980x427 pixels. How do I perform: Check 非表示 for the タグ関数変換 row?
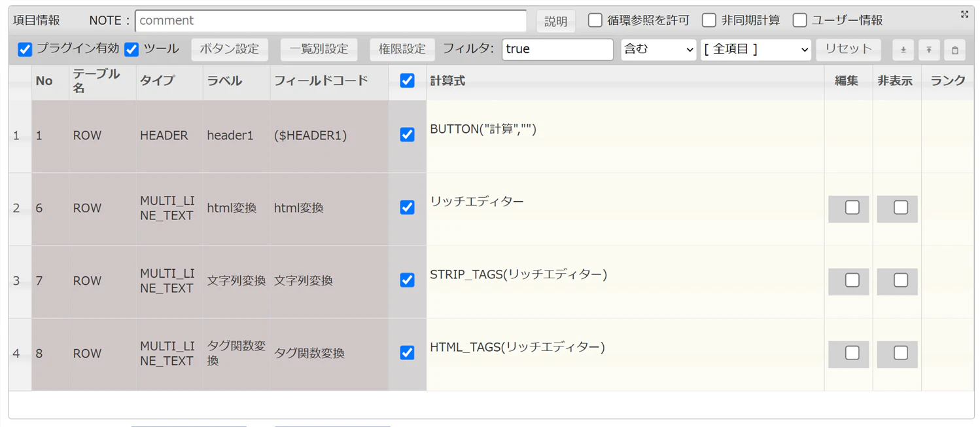pyautogui.click(x=901, y=353)
